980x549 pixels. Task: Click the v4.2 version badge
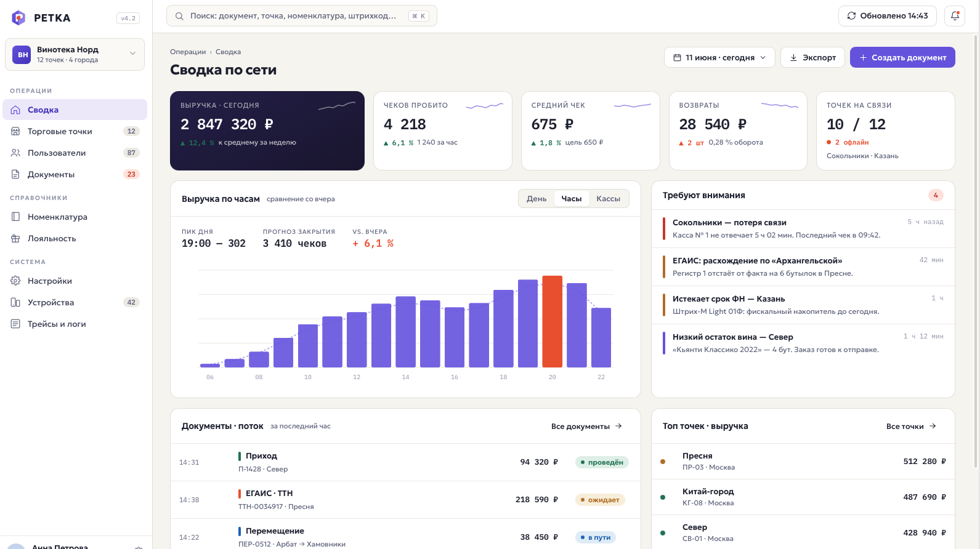[x=128, y=18]
